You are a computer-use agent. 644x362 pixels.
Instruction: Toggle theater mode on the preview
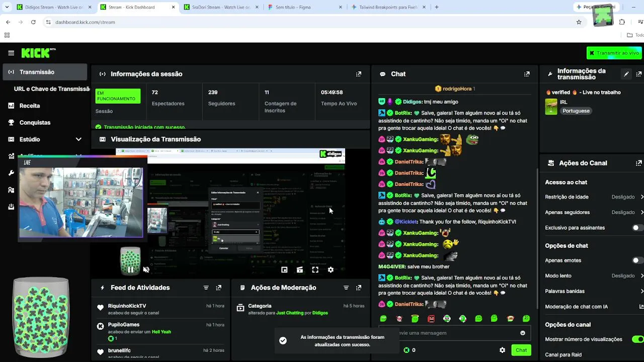(x=300, y=270)
